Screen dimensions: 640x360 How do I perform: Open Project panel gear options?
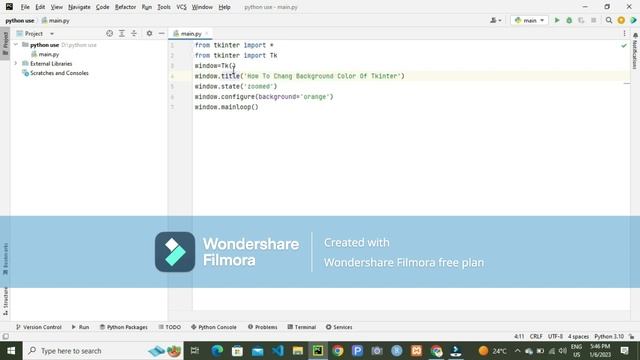coord(149,33)
